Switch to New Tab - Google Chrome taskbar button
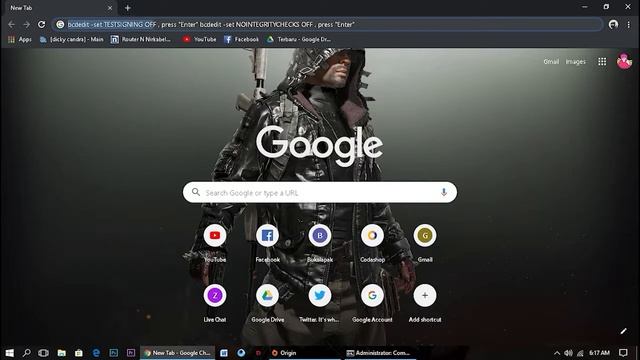 (177, 353)
